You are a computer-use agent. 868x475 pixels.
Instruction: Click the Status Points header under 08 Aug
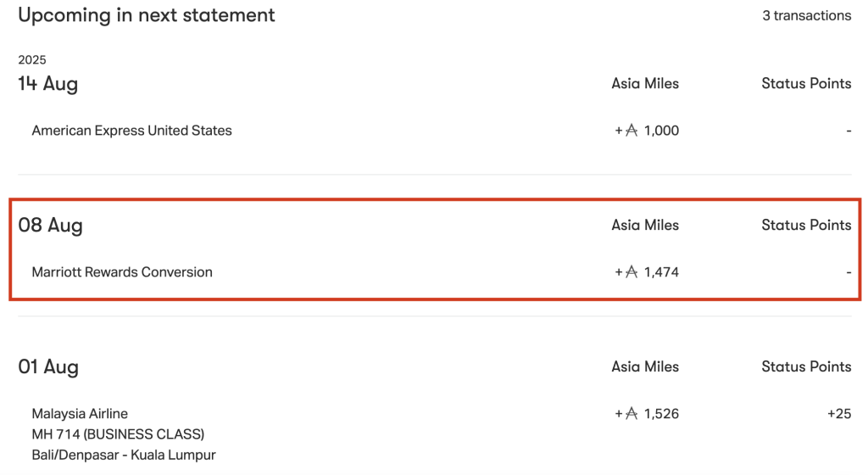[x=806, y=226]
